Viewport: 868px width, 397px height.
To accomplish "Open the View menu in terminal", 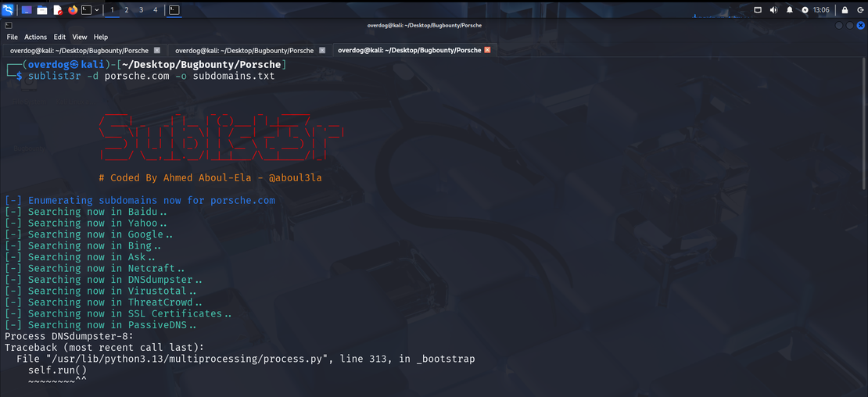I will coord(80,37).
